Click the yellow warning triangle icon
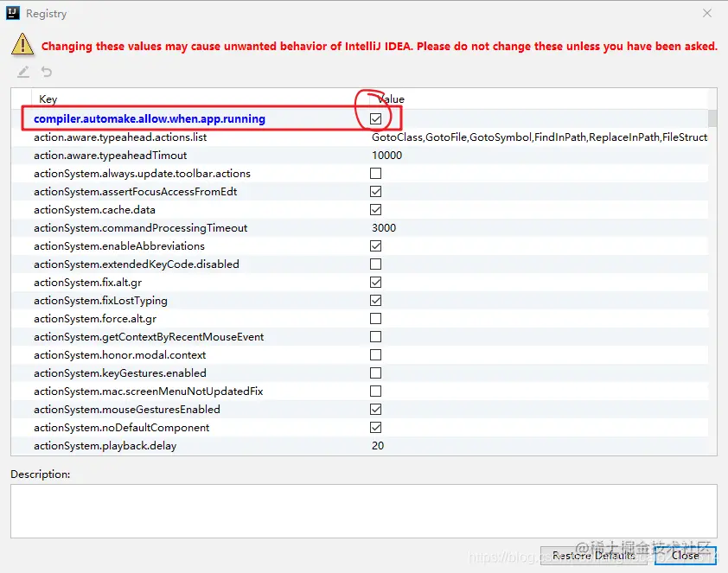The height and width of the screenshot is (573, 728). click(x=22, y=45)
